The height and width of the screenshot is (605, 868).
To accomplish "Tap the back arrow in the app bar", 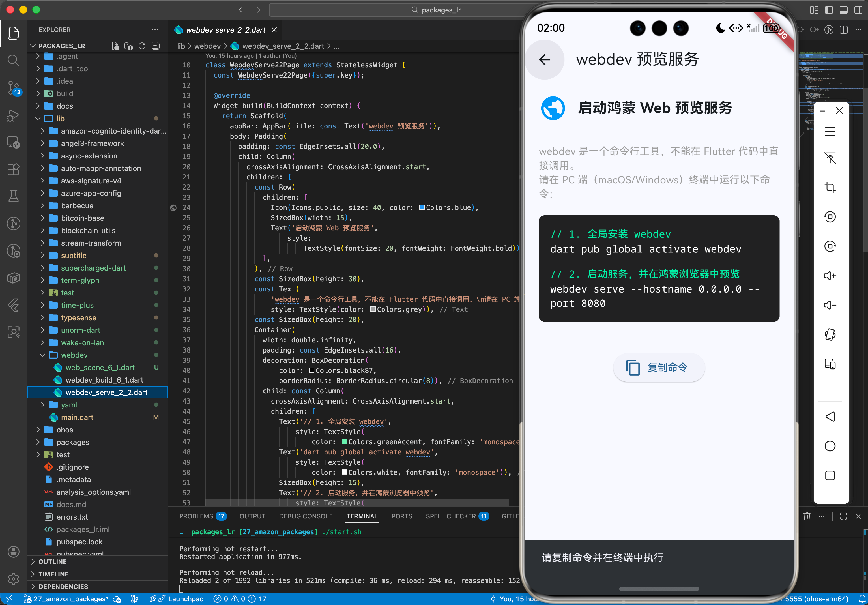I will click(x=544, y=59).
